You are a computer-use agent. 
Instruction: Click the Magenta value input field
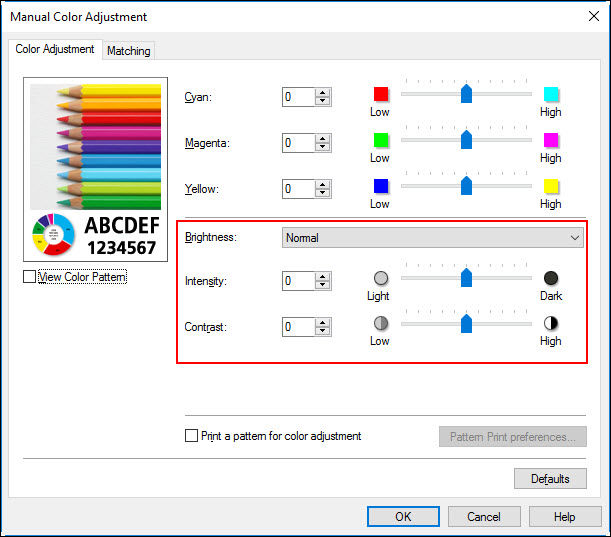[298, 143]
